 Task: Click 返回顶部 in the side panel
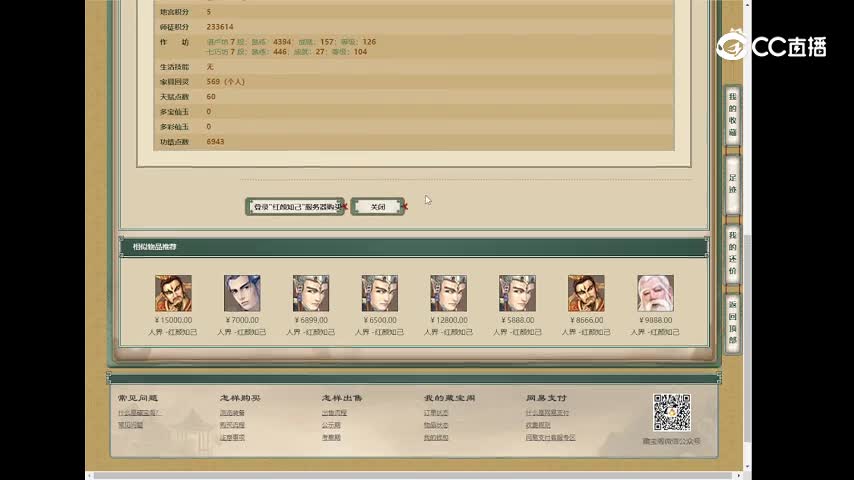[733, 323]
